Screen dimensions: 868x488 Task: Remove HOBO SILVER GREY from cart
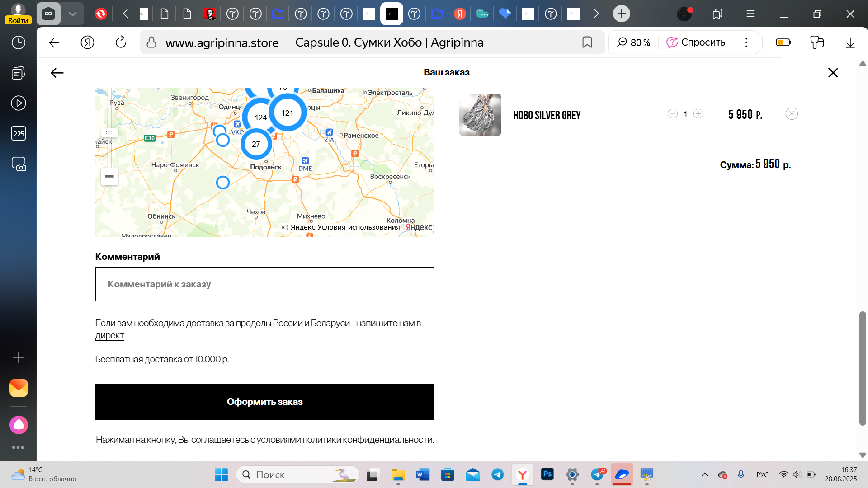(x=792, y=114)
